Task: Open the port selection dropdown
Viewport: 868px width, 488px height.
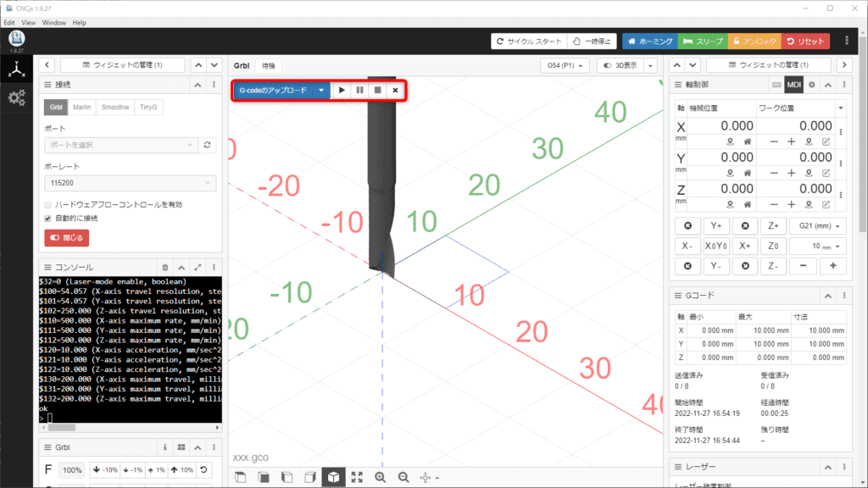Action: point(120,145)
